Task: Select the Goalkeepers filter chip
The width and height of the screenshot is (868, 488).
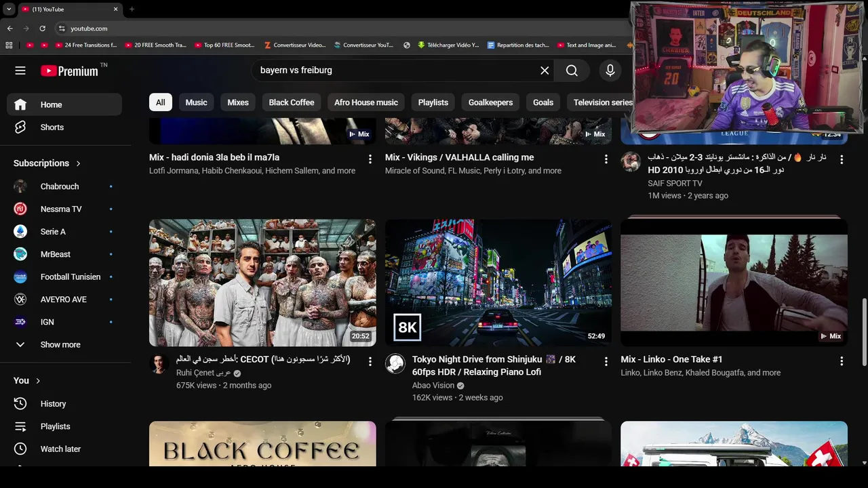Action: point(491,102)
